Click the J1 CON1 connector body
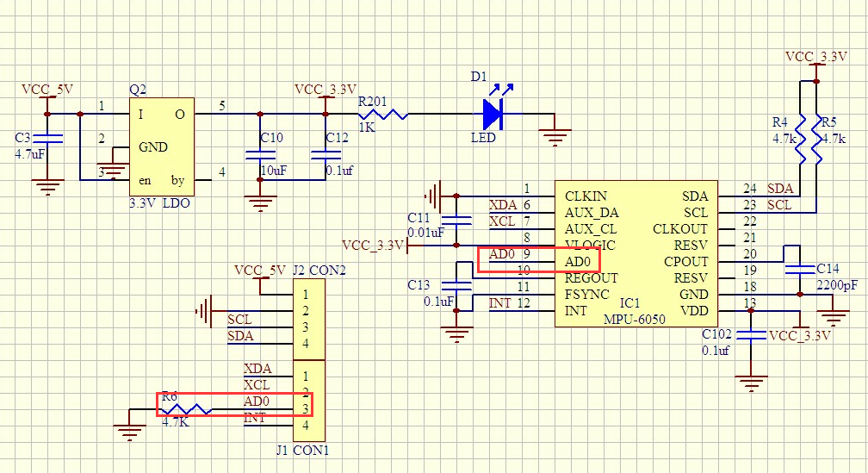This screenshot has width=868, height=473. [x=309, y=401]
